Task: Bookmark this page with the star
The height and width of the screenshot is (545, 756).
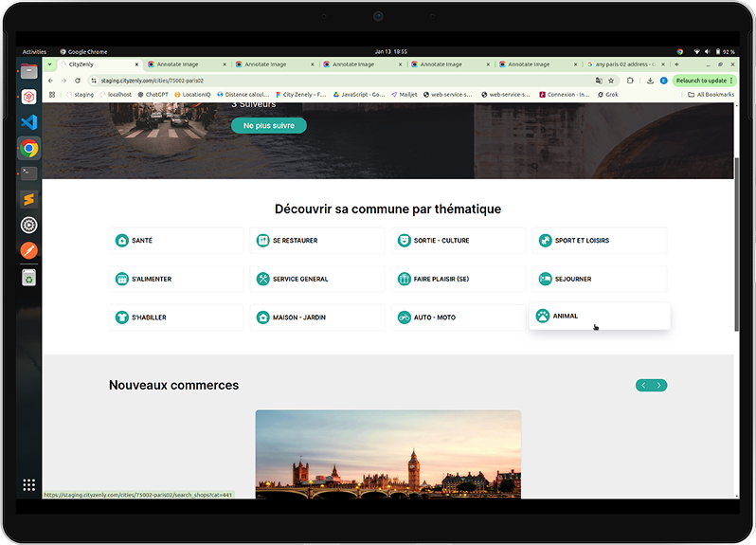Action: click(611, 81)
